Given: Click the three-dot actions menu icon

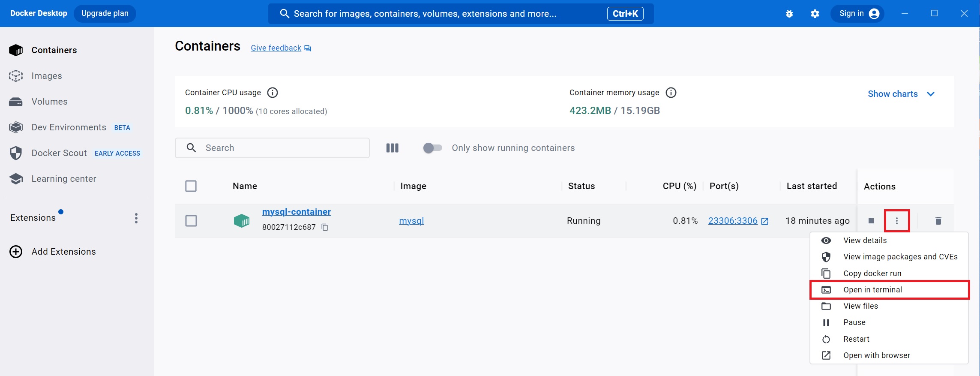Looking at the screenshot, I should point(897,221).
